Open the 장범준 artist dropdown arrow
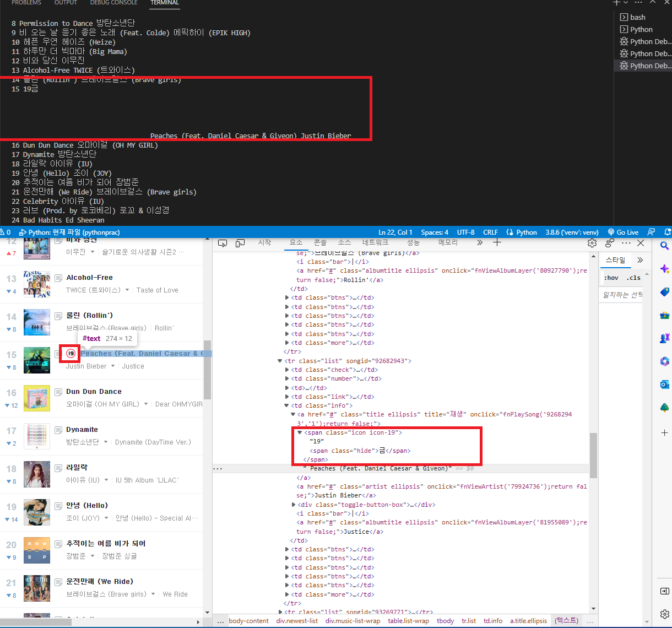Image resolution: width=672 pixels, height=628 pixels. click(93, 556)
